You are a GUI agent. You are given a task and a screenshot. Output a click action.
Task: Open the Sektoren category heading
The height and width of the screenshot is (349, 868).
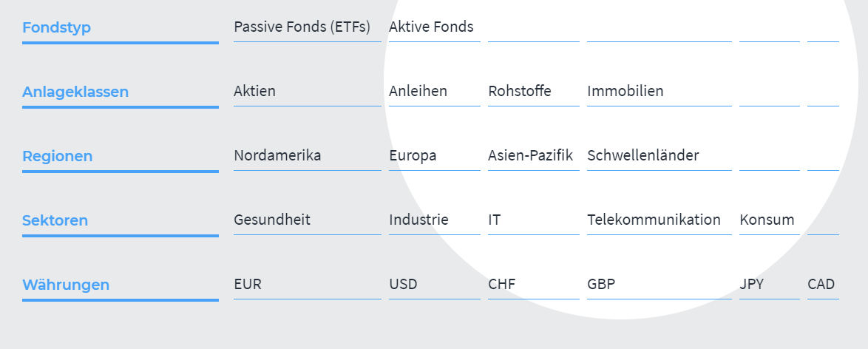55,220
